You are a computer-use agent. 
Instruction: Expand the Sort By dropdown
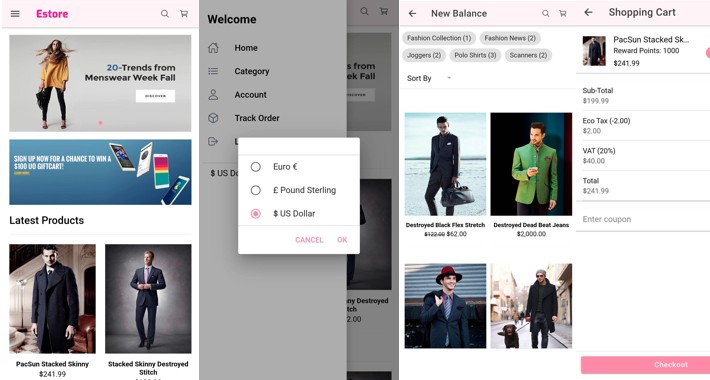pyautogui.click(x=429, y=78)
